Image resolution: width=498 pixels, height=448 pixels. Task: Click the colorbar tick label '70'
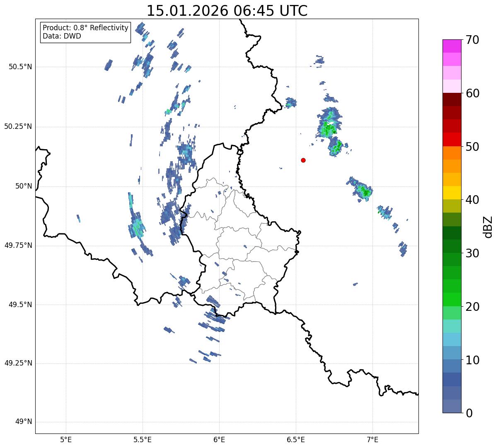pyautogui.click(x=472, y=40)
